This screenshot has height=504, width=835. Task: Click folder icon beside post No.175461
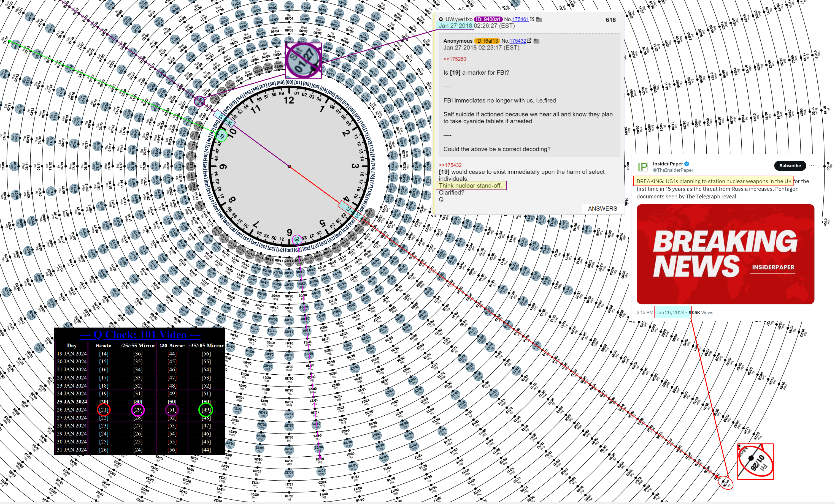tap(539, 20)
